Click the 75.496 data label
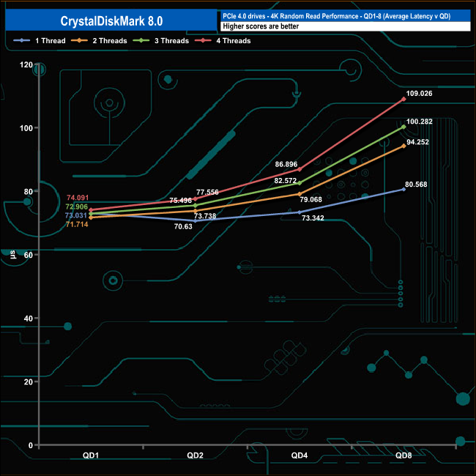Viewport: 476px width, 476px height. [x=181, y=201]
